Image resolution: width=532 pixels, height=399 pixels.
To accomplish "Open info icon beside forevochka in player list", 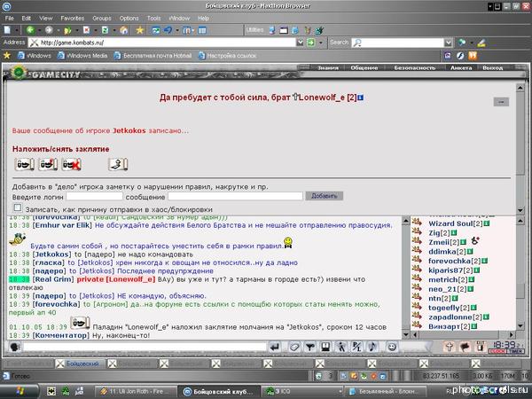I will 484,261.
